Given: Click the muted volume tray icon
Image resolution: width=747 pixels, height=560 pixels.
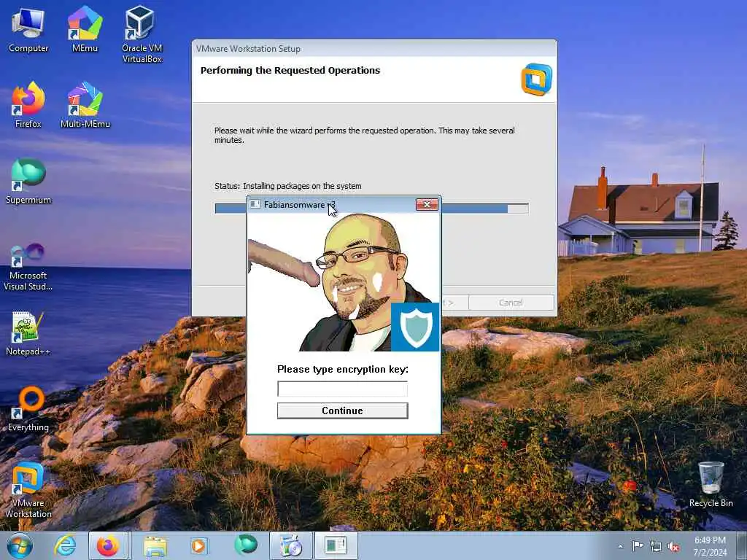Looking at the screenshot, I should pyautogui.click(x=673, y=546).
